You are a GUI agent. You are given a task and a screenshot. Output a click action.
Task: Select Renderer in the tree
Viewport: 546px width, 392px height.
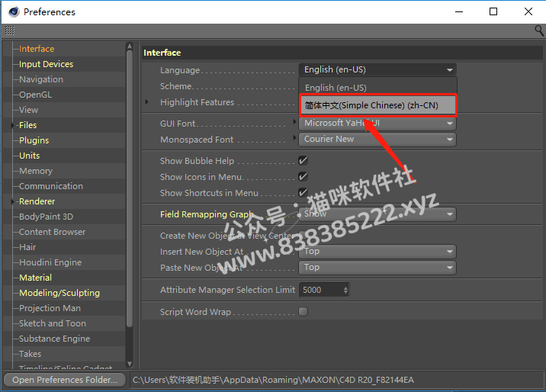tap(37, 201)
